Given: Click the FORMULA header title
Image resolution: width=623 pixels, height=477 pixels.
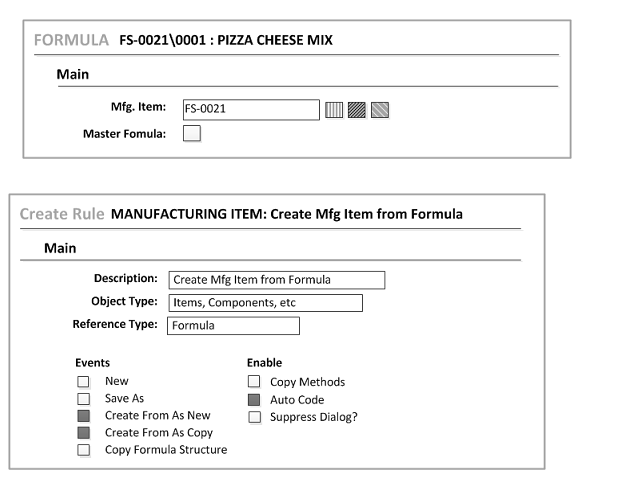Looking at the screenshot, I should (71, 40).
